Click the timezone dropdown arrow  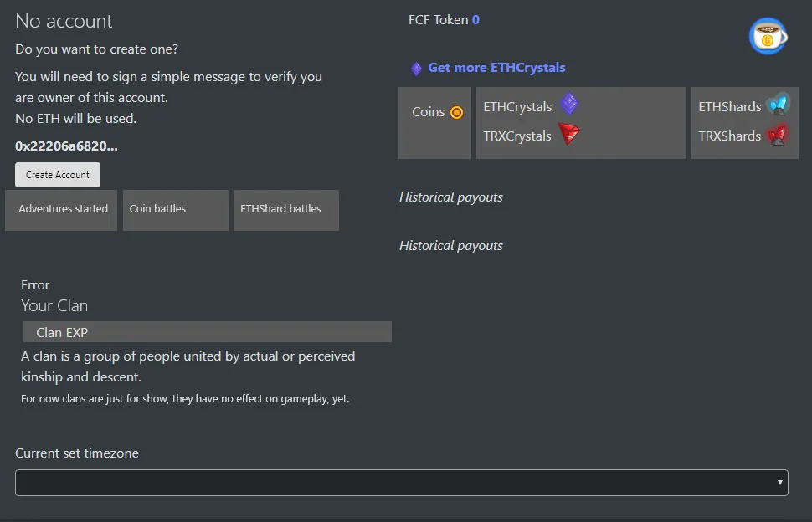(779, 483)
